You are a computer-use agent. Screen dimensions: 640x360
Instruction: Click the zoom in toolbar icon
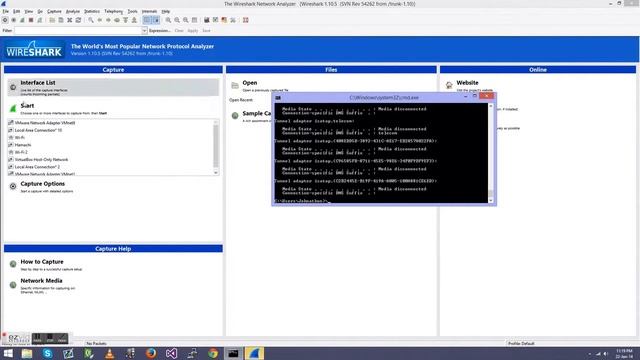point(168,20)
